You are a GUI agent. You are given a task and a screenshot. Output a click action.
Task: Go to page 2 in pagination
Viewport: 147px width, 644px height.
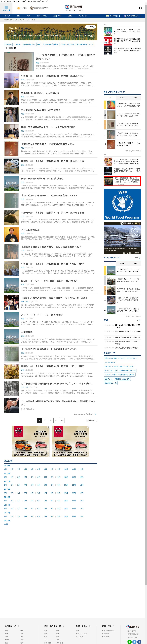coord(45,420)
